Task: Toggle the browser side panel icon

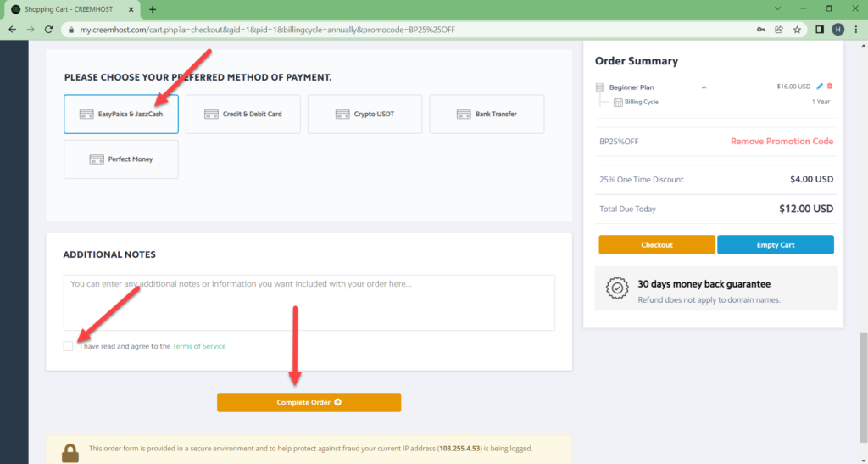Action: (x=820, y=30)
